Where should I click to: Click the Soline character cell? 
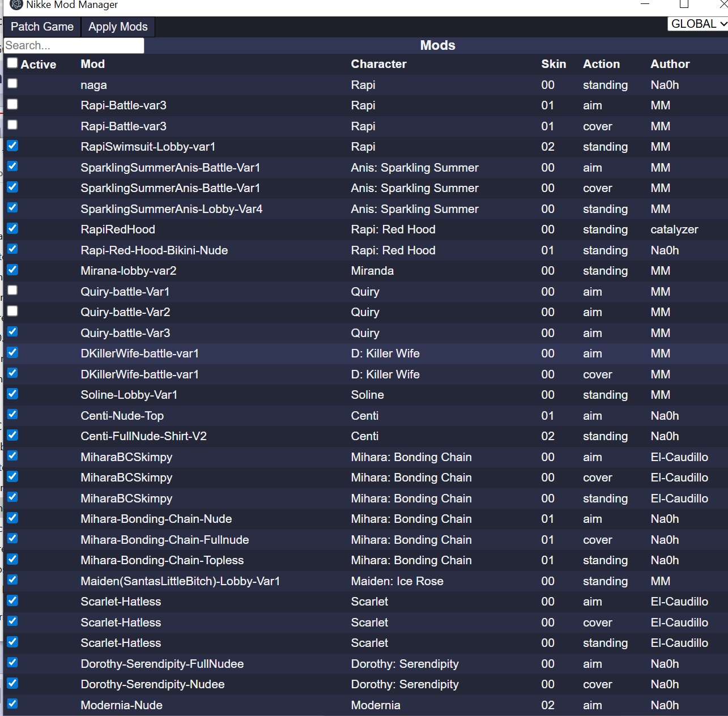(367, 395)
